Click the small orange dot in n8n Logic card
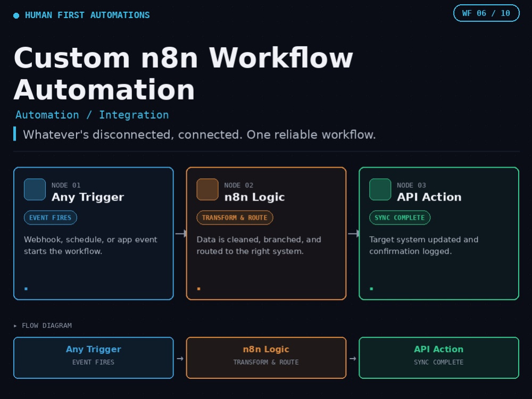The width and height of the screenshot is (532, 399). [x=199, y=289]
